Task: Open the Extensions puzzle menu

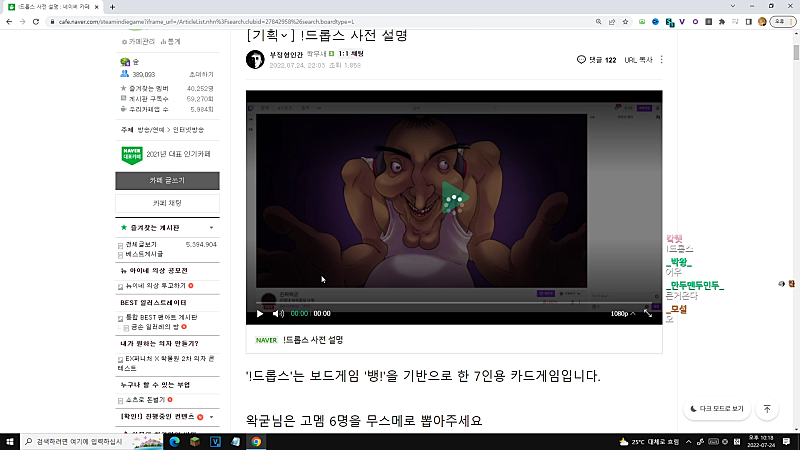Action: click(722, 21)
